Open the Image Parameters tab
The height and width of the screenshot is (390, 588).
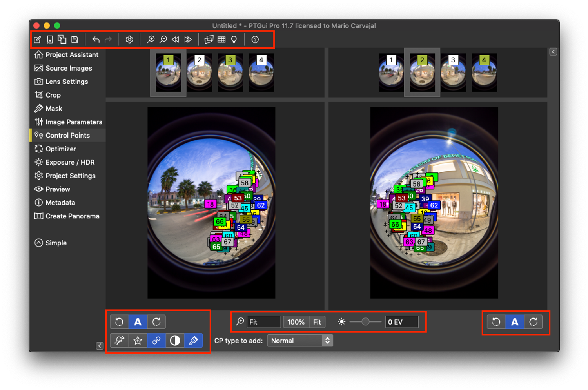[x=67, y=122]
